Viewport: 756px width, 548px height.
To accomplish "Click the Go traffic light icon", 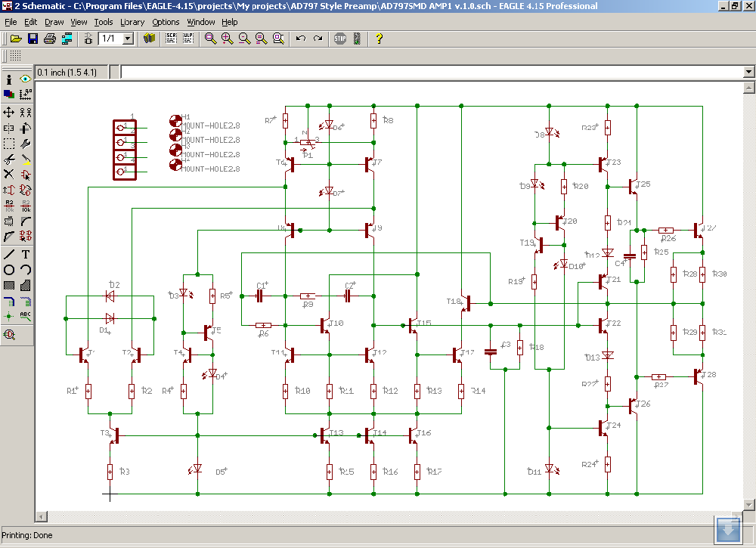I will (x=357, y=39).
